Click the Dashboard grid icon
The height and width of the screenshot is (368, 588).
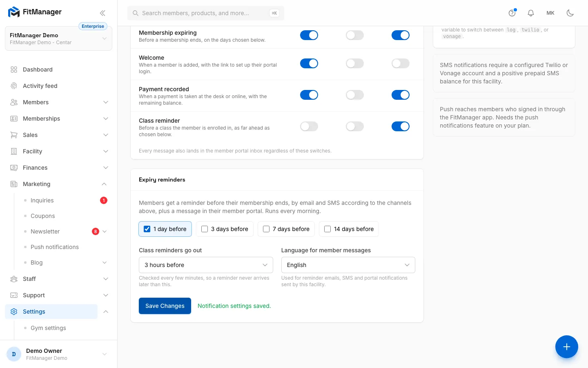pyautogui.click(x=14, y=70)
